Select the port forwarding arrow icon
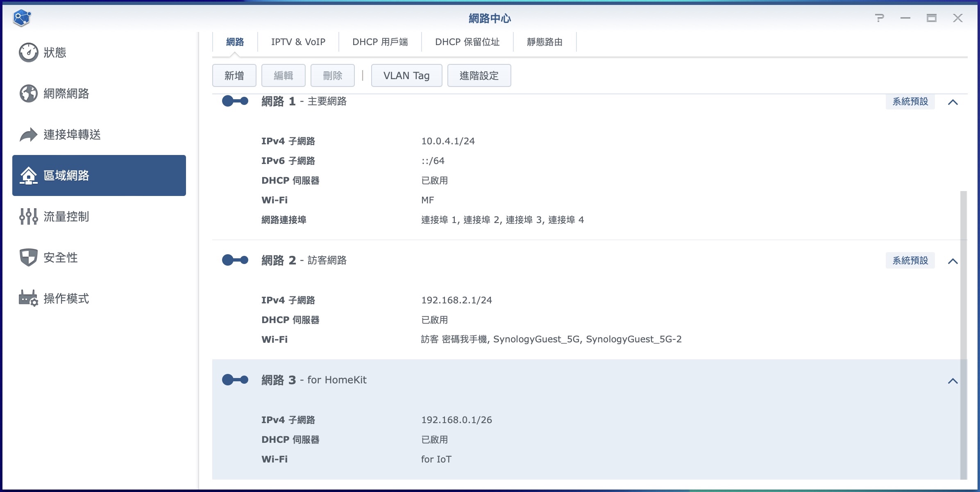980x492 pixels. [x=29, y=134]
